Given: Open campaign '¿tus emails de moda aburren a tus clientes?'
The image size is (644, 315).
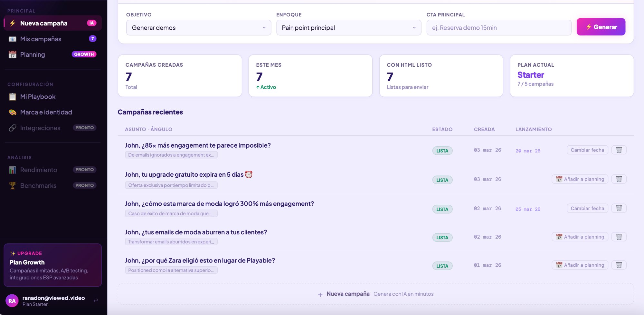Looking at the screenshot, I should click(x=196, y=232).
